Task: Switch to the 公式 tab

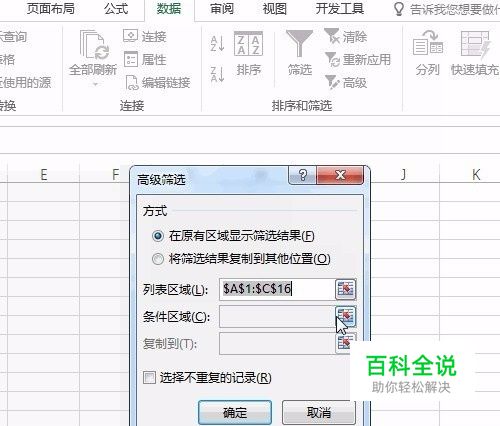Action: point(116,9)
